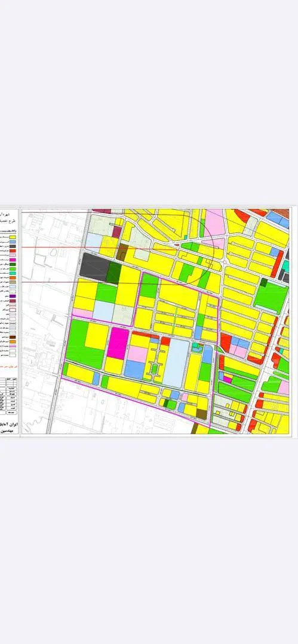Tap the tall pale blue rectangle
298x644 pixels.
(176, 363)
